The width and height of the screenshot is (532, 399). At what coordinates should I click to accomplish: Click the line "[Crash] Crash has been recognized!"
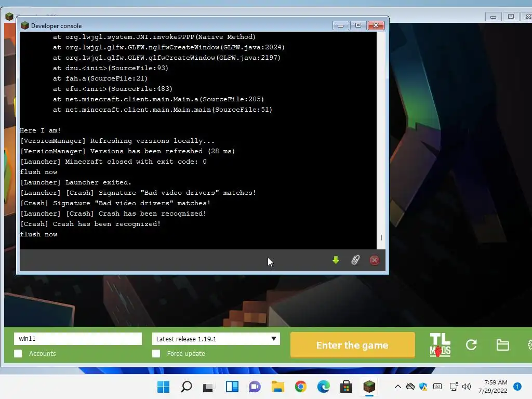(90, 224)
